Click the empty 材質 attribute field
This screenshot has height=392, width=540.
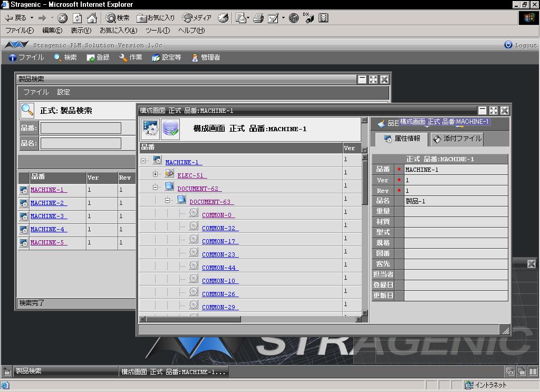coord(456,222)
